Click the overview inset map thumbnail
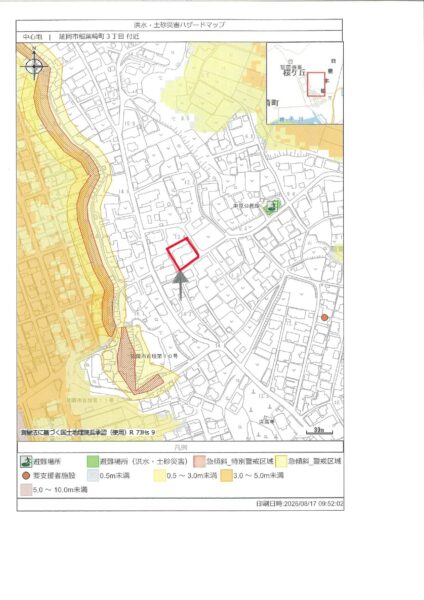424x600 pixels. click(x=305, y=83)
